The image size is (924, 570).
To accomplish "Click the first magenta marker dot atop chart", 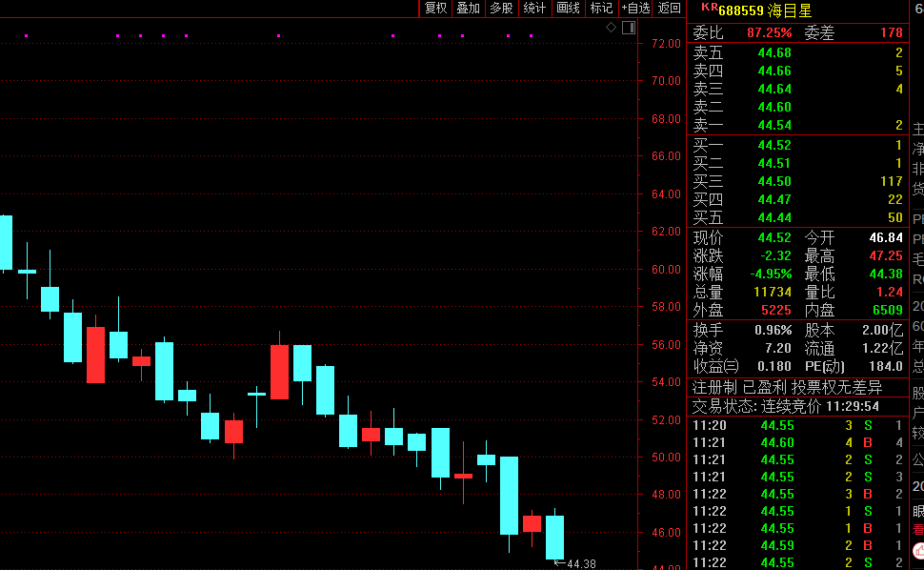I will 27,36.
